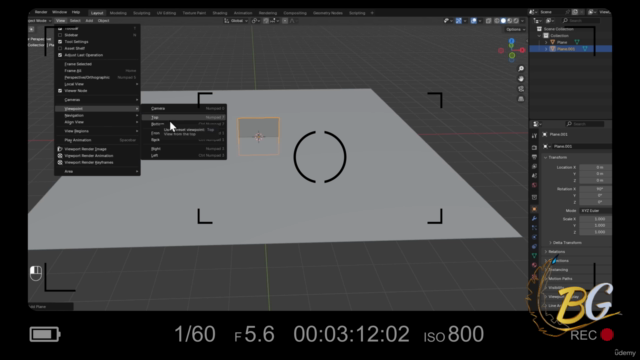Click the Rotation X value field
640x360 pixels.
pos(595,189)
